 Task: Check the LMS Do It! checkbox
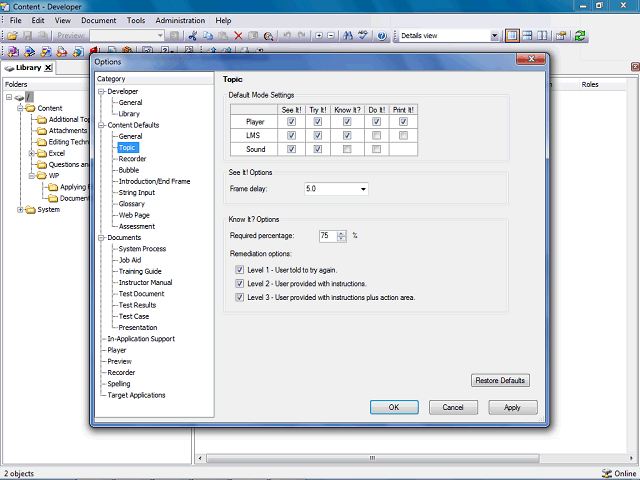pyautogui.click(x=376, y=135)
